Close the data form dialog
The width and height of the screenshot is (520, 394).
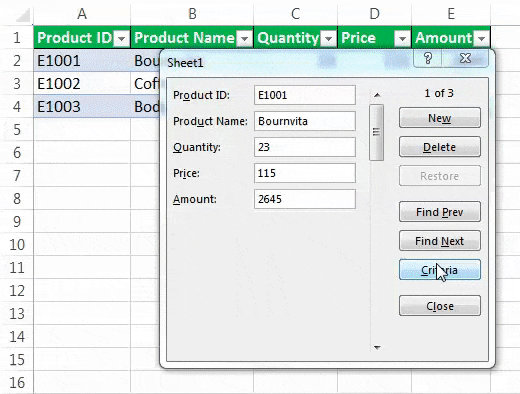click(x=440, y=306)
